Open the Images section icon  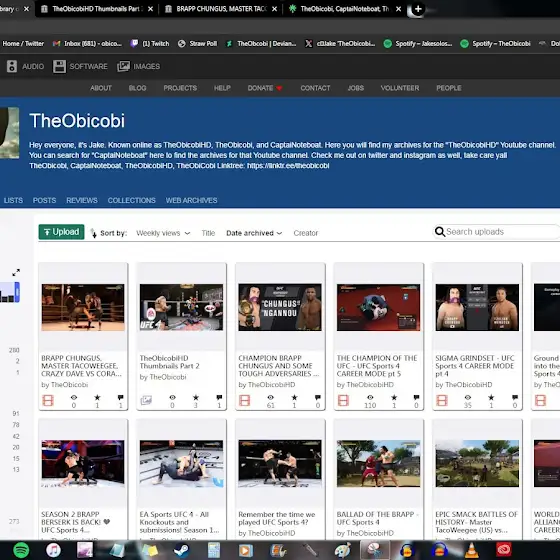point(124,66)
